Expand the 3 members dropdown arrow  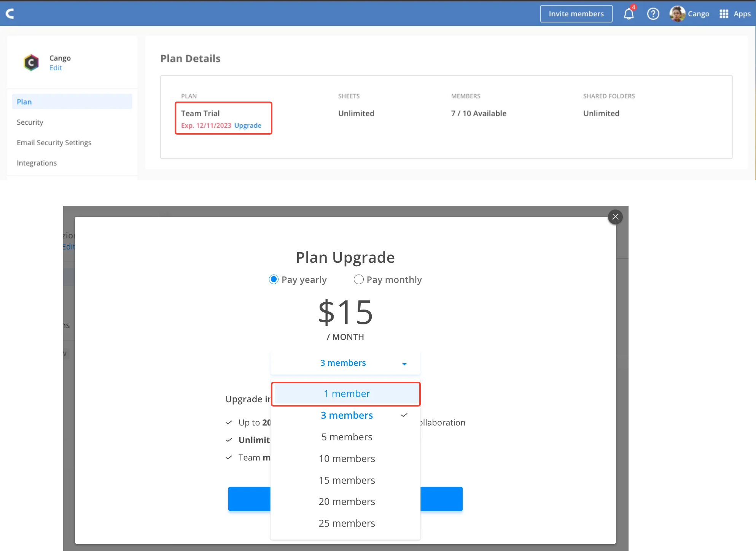pos(404,364)
